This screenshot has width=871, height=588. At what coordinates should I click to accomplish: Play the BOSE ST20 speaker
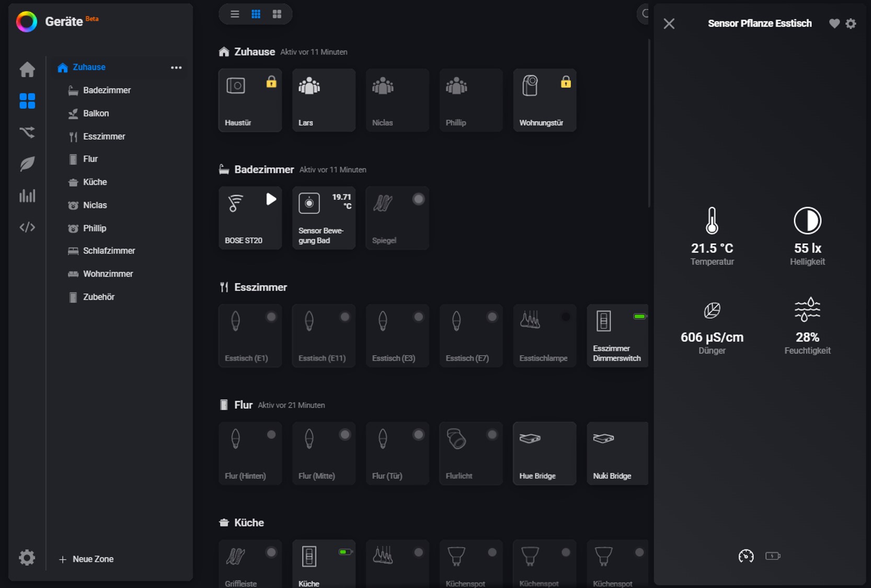tap(271, 199)
